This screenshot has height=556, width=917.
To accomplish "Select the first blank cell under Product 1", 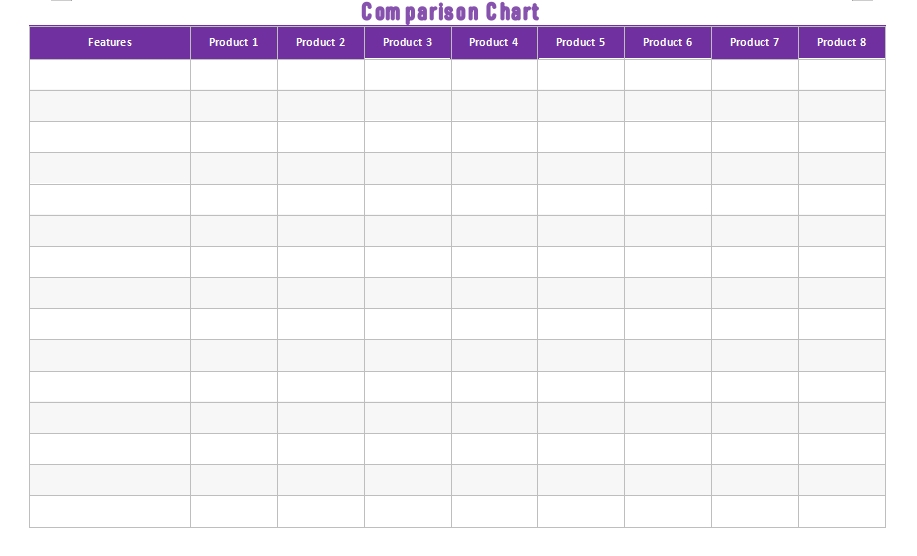I will pyautogui.click(x=234, y=75).
